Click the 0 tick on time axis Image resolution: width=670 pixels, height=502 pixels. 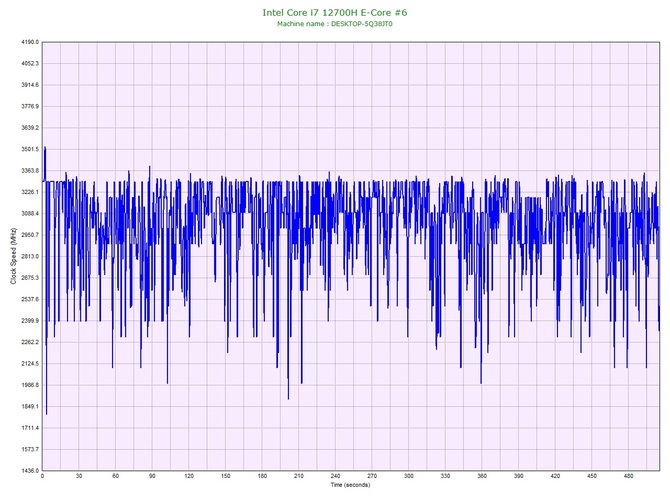(42, 476)
